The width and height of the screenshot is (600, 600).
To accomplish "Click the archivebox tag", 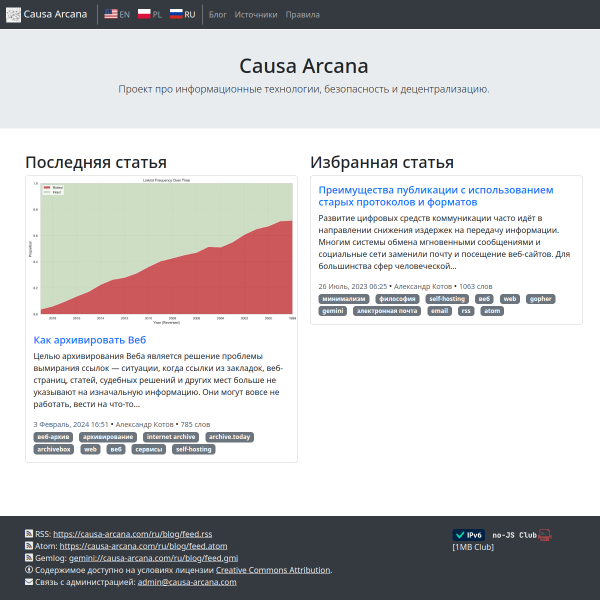I will click(54, 449).
